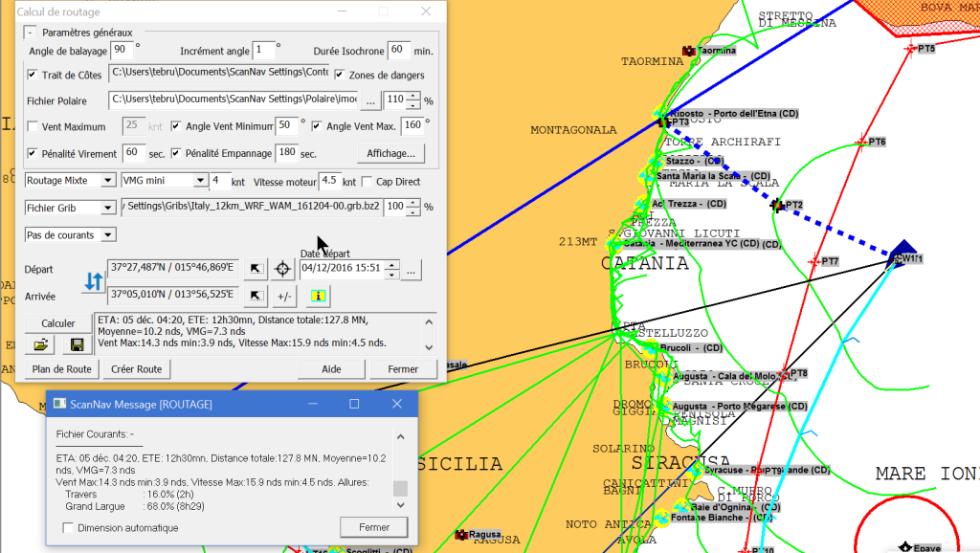This screenshot has height=553, width=980.
Task: Open Aide for routing dialog
Action: [331, 369]
